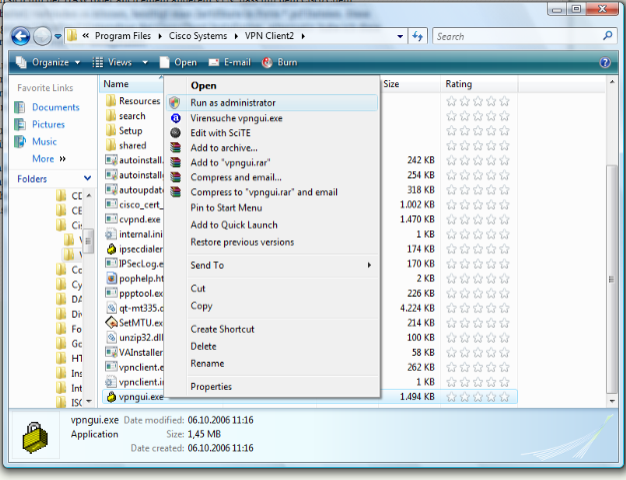Screen dimensions: 626x480
Task: Open the recent pages dropdown arrow
Action: (x=58, y=36)
